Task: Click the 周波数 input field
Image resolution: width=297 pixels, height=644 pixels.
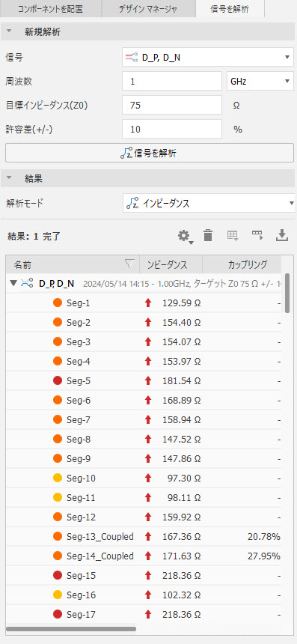Action: click(x=172, y=82)
